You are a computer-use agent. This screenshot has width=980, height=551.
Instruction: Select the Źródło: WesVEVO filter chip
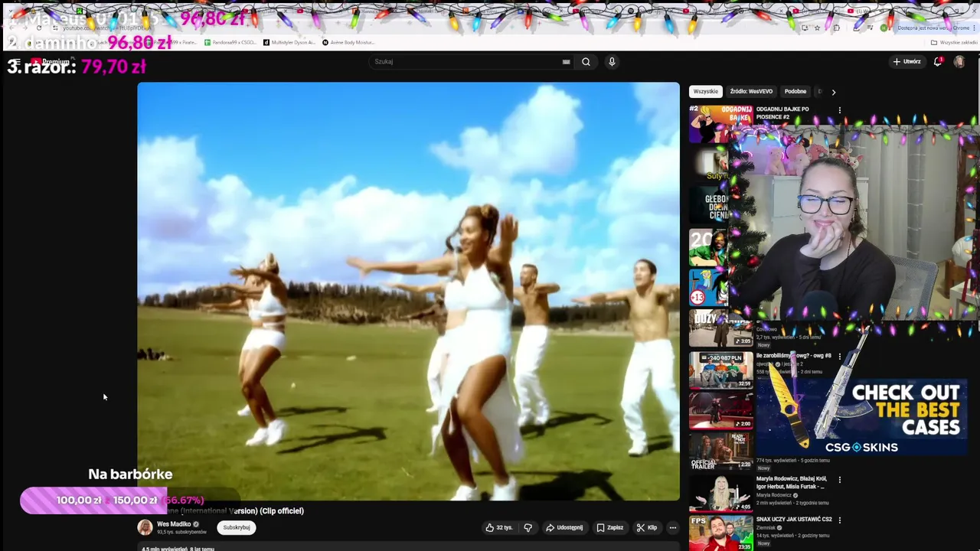tap(751, 91)
